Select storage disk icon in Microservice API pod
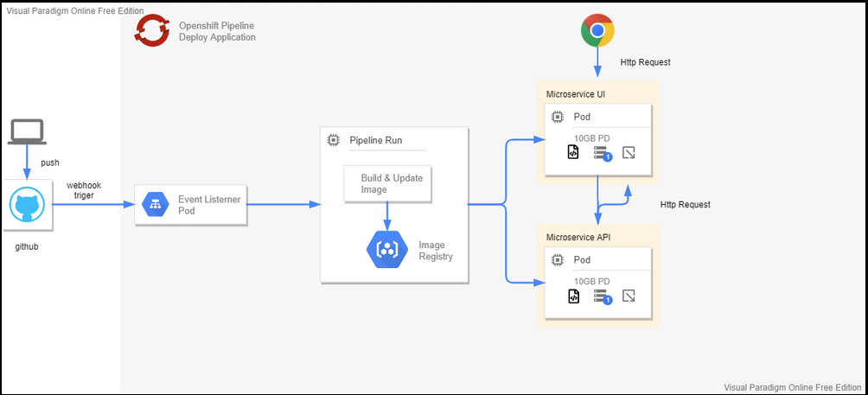This screenshot has width=868, height=395. [x=602, y=296]
